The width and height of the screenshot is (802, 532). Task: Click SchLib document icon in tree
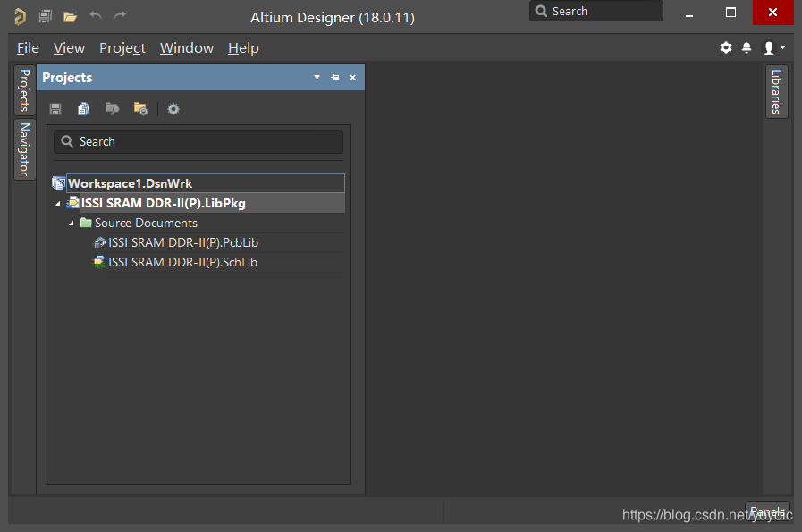(x=98, y=262)
